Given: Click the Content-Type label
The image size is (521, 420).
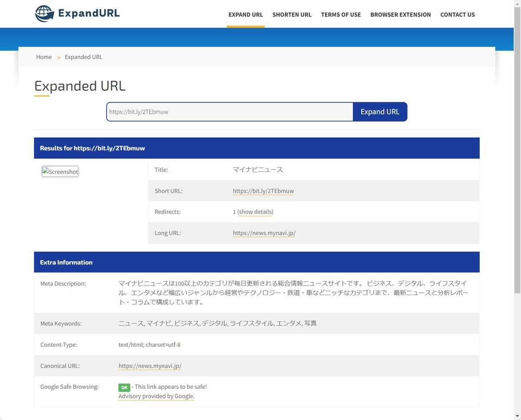Looking at the screenshot, I should tap(59, 345).
